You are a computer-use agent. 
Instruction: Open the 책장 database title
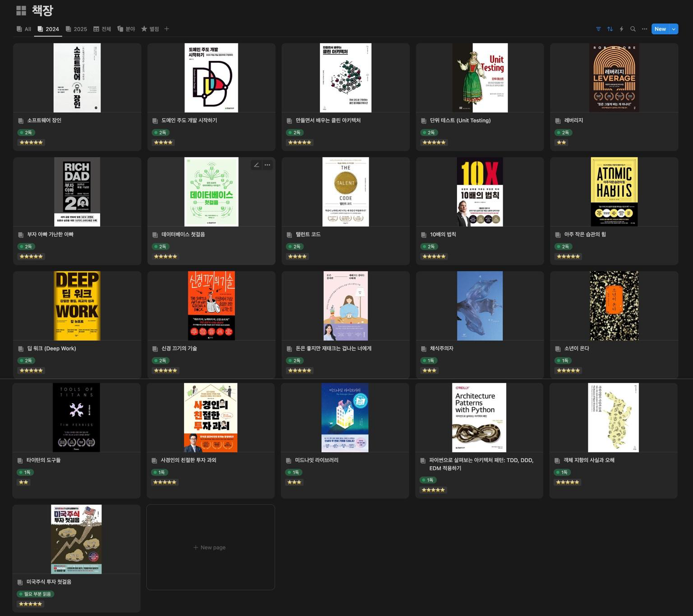42,10
